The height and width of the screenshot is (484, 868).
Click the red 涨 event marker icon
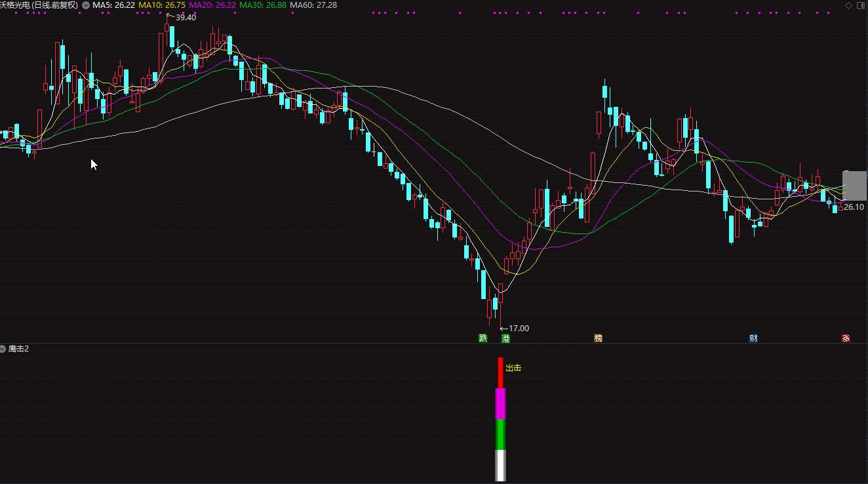click(846, 338)
